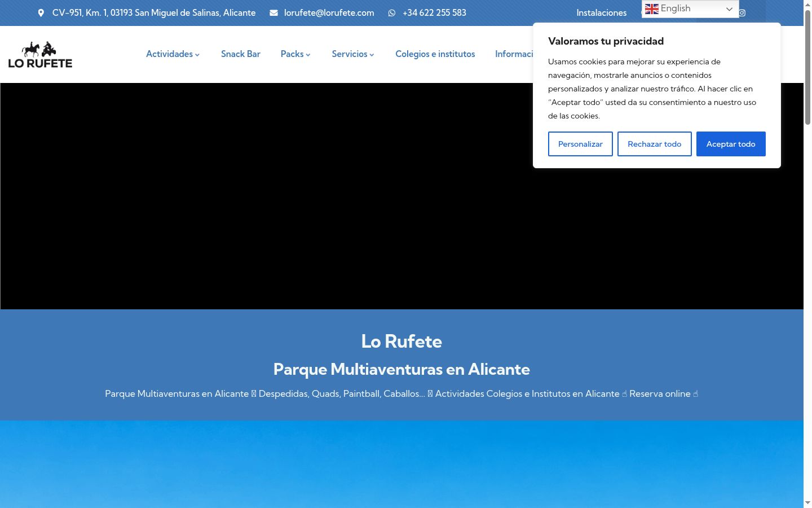Open the Instagram profile icon

[742, 13]
